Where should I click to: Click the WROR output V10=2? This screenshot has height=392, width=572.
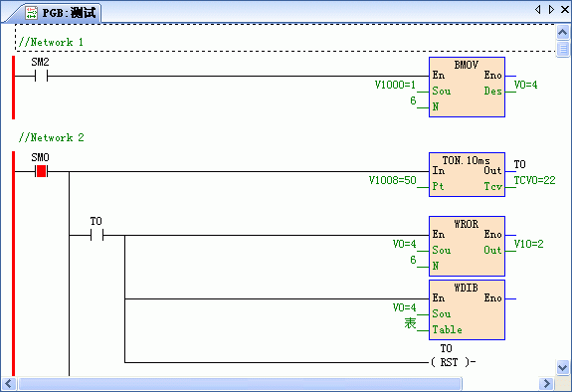(528, 244)
